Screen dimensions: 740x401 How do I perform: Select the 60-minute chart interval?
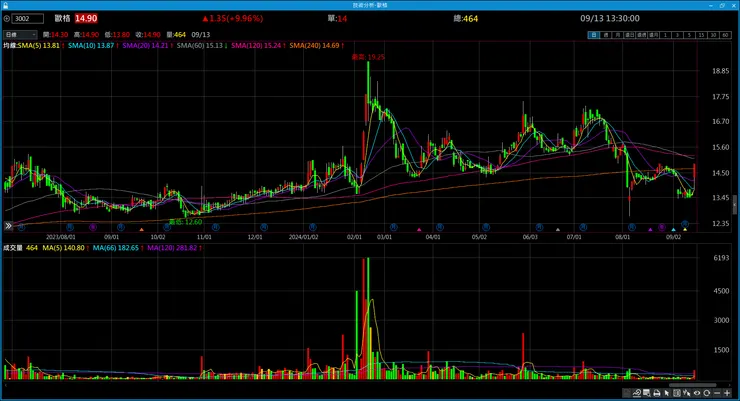pyautogui.click(x=725, y=35)
